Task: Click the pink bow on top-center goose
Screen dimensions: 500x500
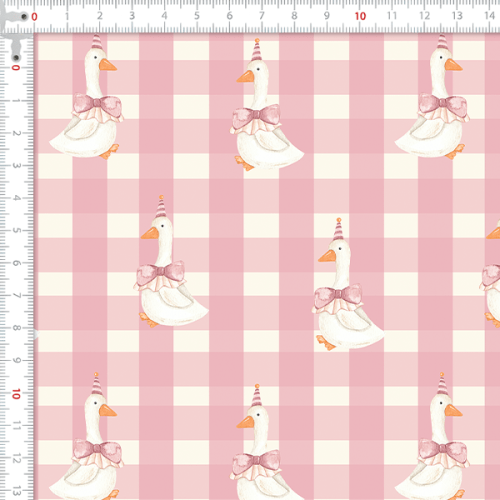Action: pos(256,115)
